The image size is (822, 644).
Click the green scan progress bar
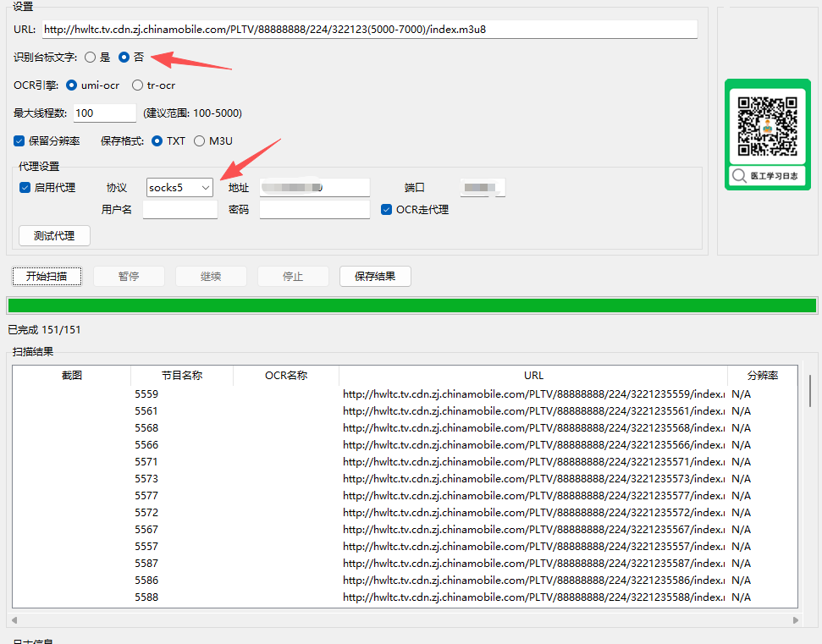click(x=411, y=305)
